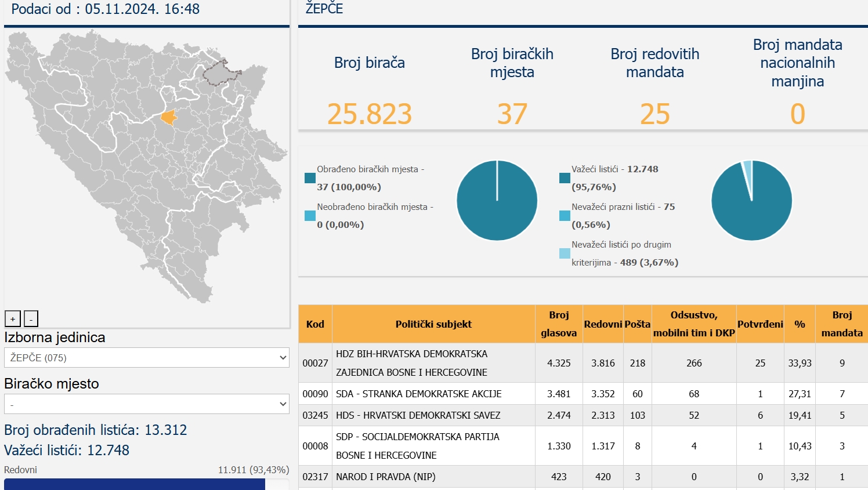Click code 00008 in the table

point(315,446)
